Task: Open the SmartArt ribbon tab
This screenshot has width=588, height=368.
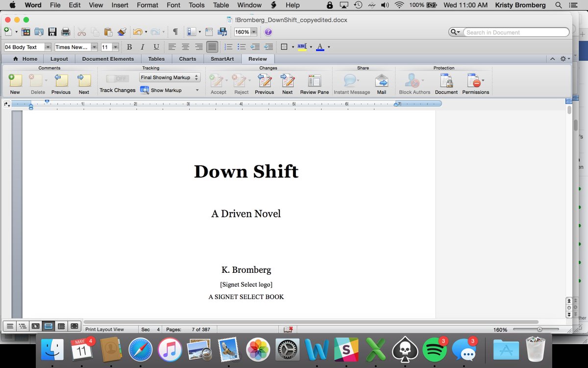Action: click(x=222, y=59)
